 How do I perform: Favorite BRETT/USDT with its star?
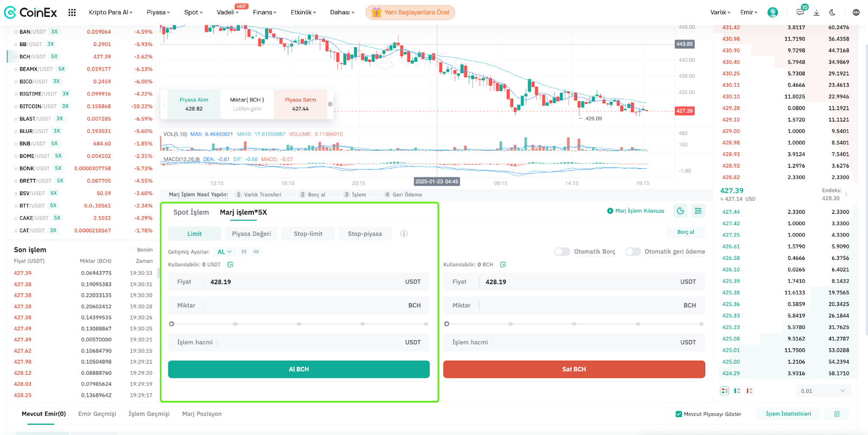point(16,181)
